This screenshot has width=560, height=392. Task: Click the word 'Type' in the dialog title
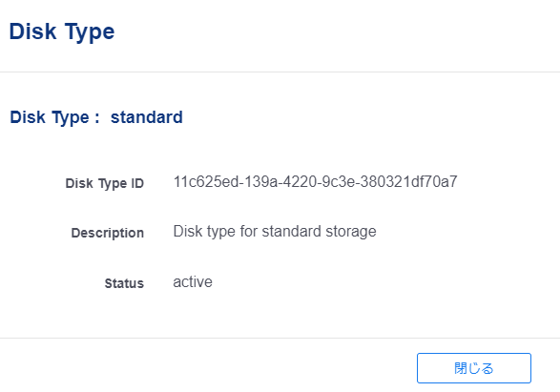(x=90, y=32)
